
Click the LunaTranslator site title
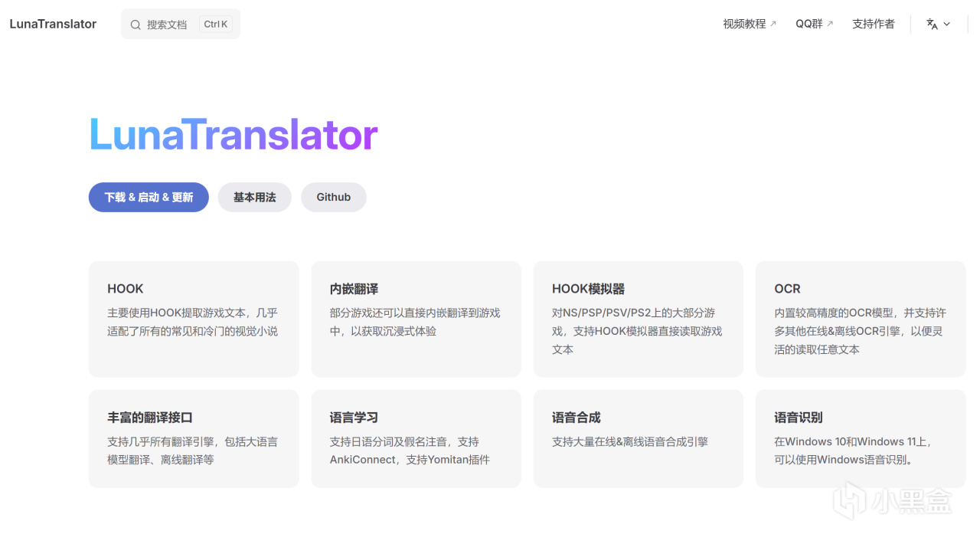coord(53,24)
